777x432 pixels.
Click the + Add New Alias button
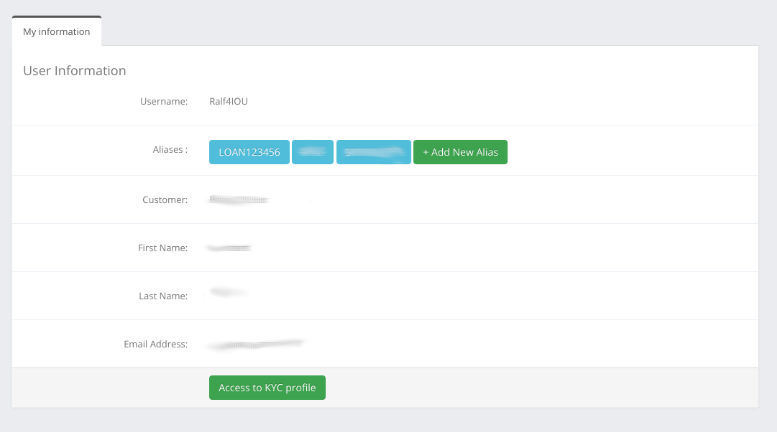point(460,152)
